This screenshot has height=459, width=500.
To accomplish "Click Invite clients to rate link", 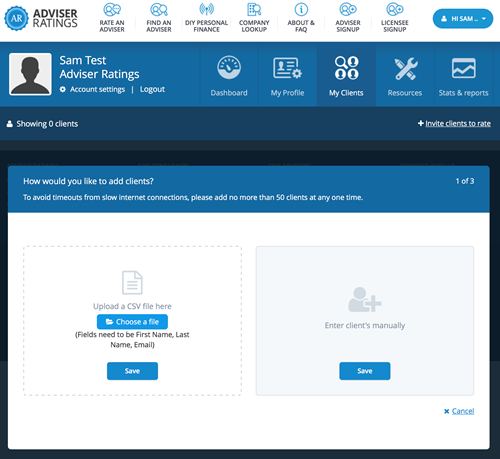I will click(458, 124).
